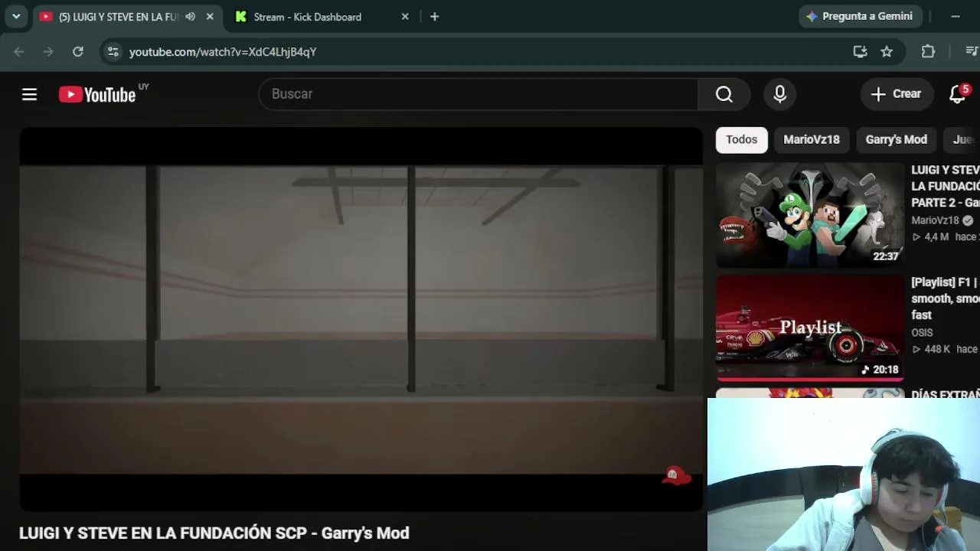Click the address bar URL
This screenshot has height=551, width=980.
(x=223, y=51)
